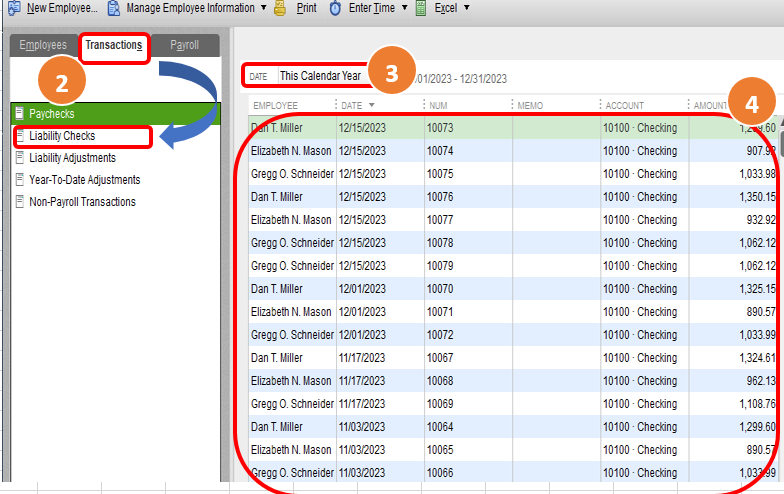Click the Paychecks document icon

[20, 114]
